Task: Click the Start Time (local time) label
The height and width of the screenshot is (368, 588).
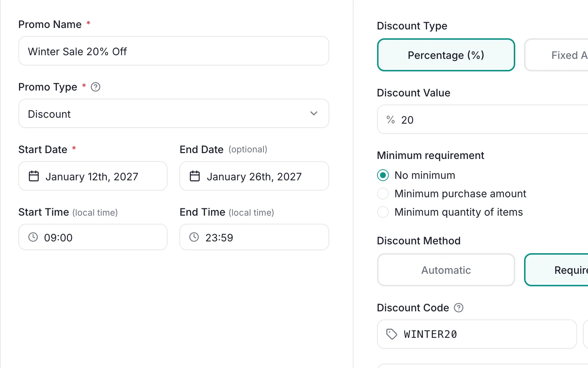Action: pyautogui.click(x=68, y=212)
